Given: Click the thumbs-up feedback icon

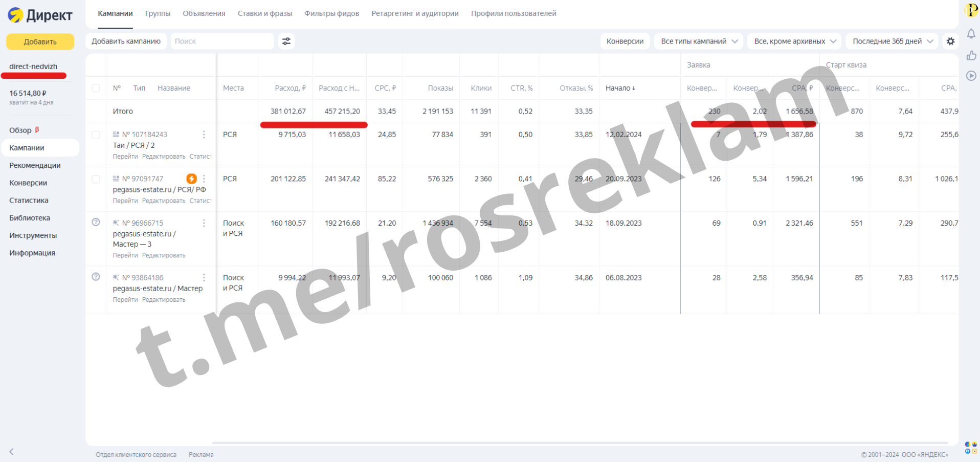Looking at the screenshot, I should pyautogui.click(x=971, y=55).
